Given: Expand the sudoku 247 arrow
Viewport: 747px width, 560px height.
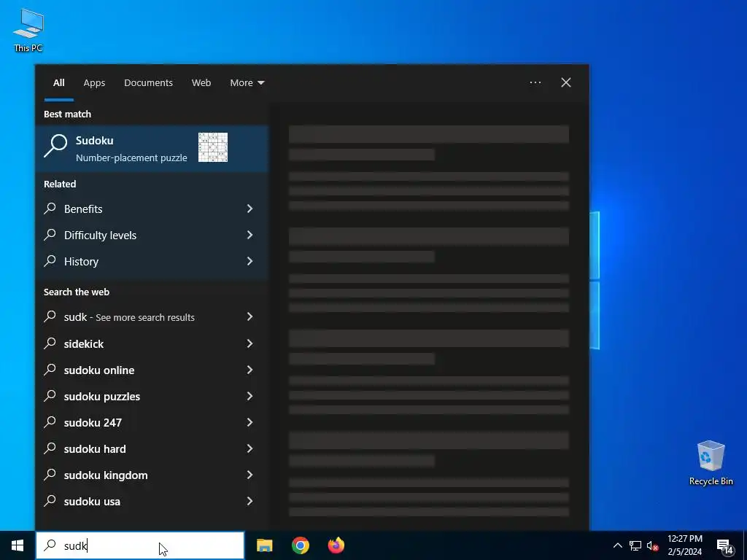Looking at the screenshot, I should point(249,422).
